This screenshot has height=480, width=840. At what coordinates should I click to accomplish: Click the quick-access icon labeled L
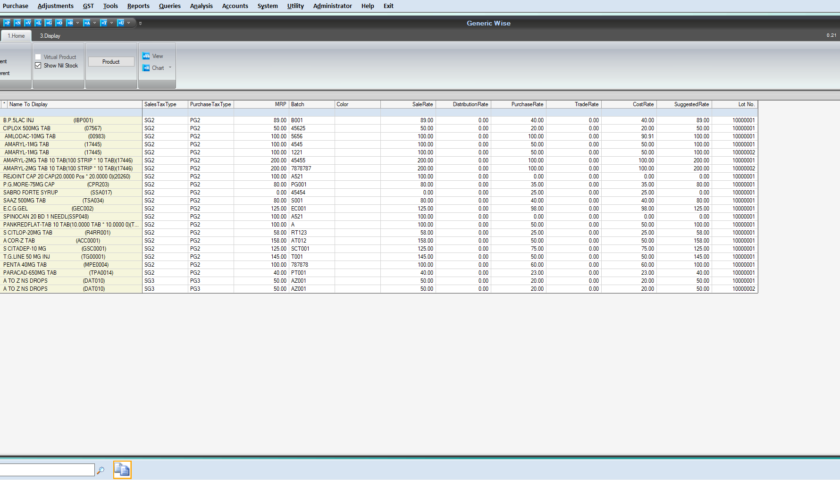(38, 23)
